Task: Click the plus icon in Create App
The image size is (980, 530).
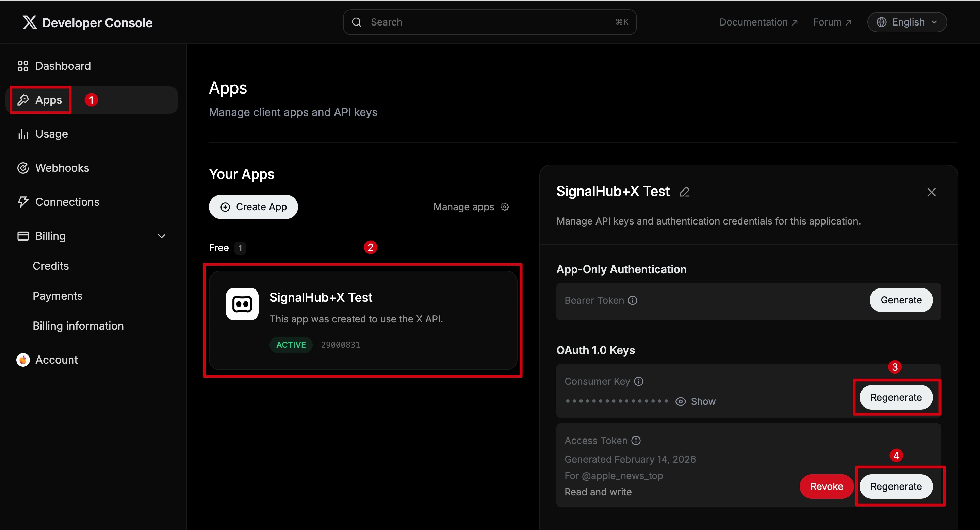Action: click(225, 206)
